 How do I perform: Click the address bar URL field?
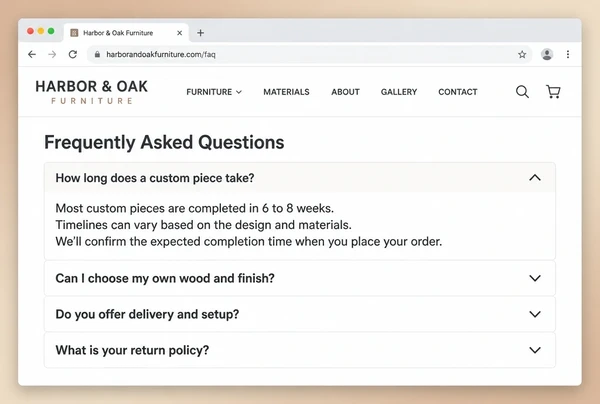click(309, 54)
